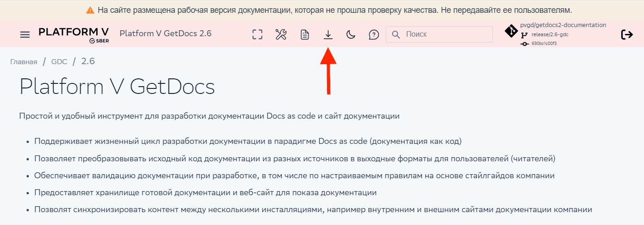Click the Platform V GetDocs 2.6 header title
The width and height of the screenshot is (644, 225).
pyautogui.click(x=165, y=33)
